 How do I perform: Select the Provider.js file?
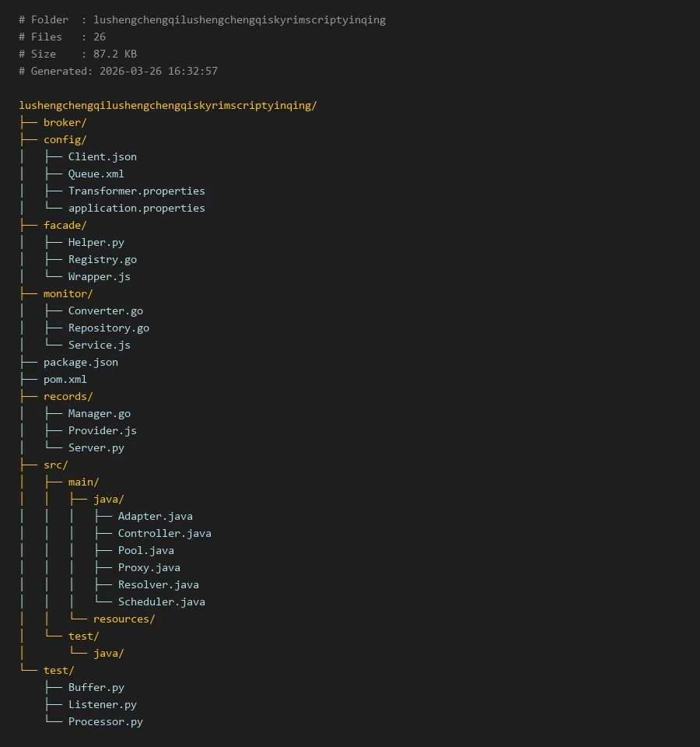coord(102,430)
